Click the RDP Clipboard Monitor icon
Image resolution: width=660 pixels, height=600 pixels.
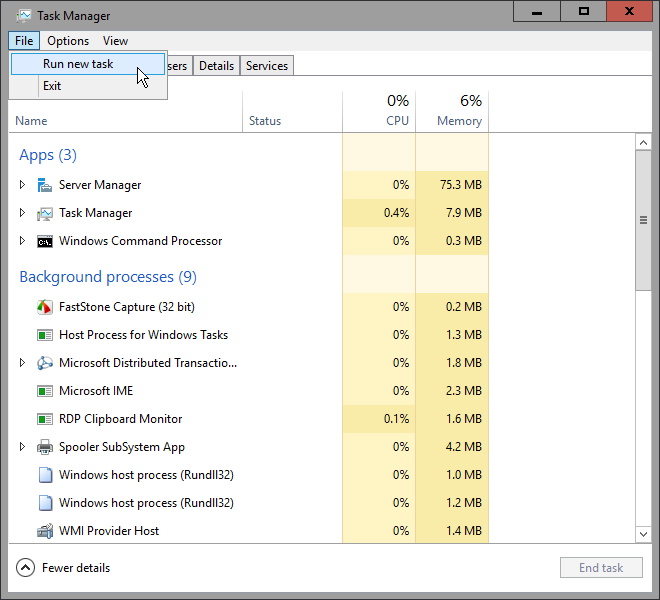click(x=45, y=419)
